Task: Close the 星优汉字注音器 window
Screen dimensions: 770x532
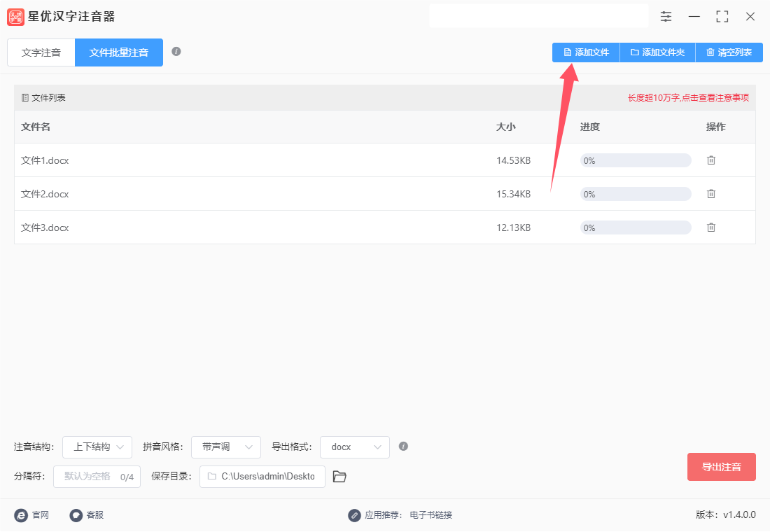Action: coord(750,17)
